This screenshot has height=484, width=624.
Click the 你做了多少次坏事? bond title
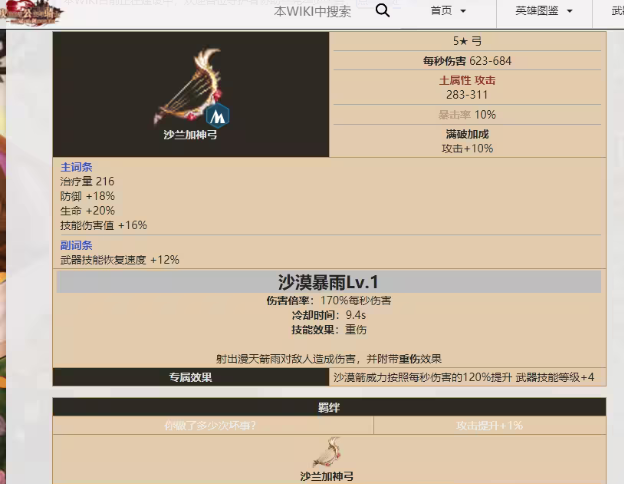[210, 425]
